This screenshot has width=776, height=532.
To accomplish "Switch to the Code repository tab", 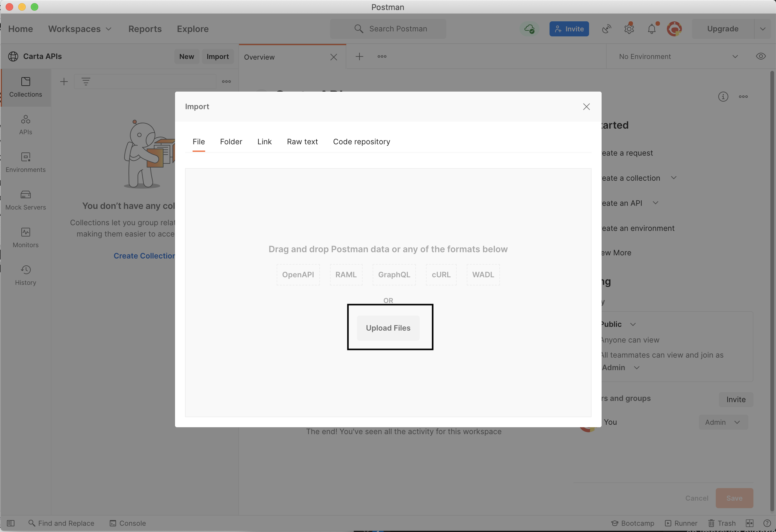I will [362, 141].
